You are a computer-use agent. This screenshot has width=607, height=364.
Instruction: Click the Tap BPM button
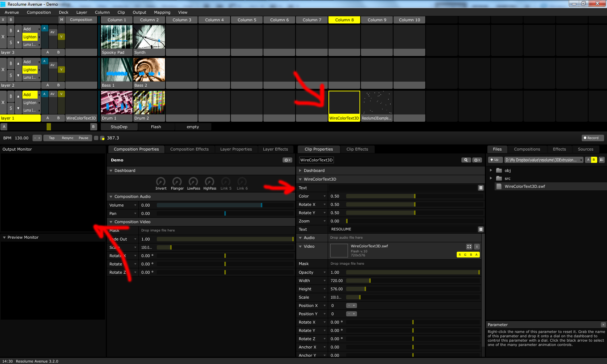52,138
